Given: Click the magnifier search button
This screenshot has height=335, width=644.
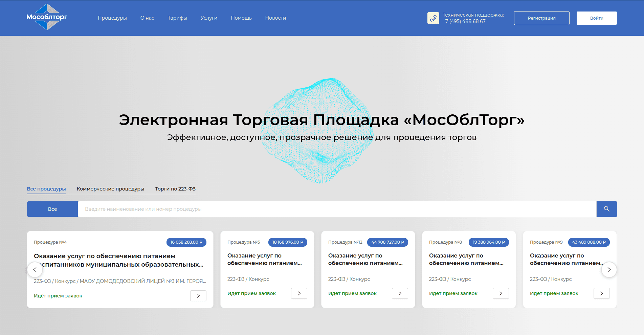Looking at the screenshot, I should point(606,209).
